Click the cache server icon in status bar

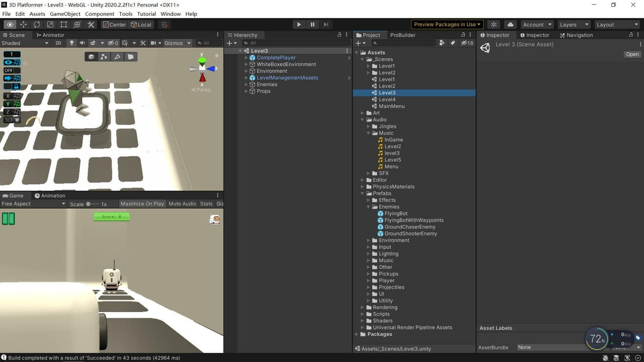tap(617, 358)
